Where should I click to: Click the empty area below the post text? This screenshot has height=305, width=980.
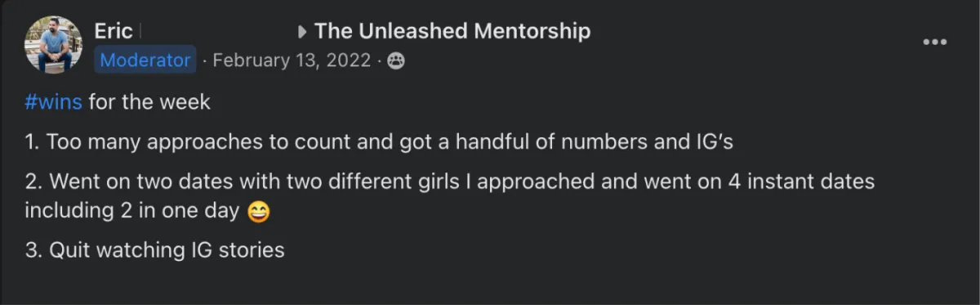490,284
